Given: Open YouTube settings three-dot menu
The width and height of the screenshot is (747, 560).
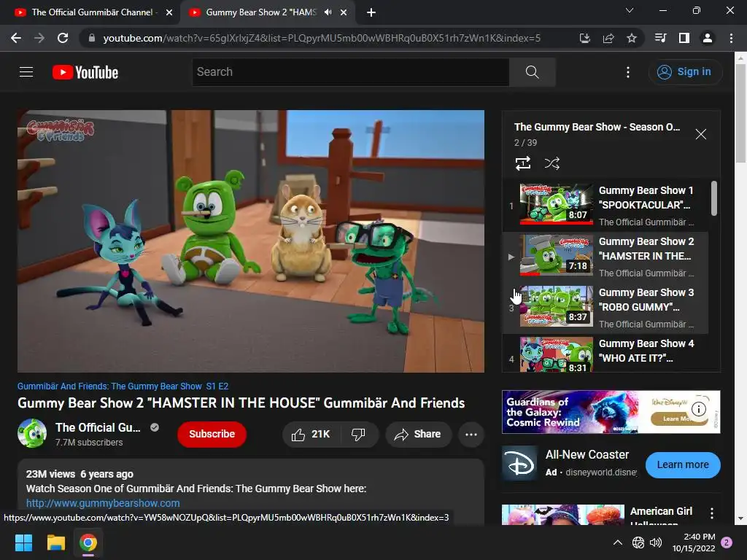Looking at the screenshot, I should 628,72.
